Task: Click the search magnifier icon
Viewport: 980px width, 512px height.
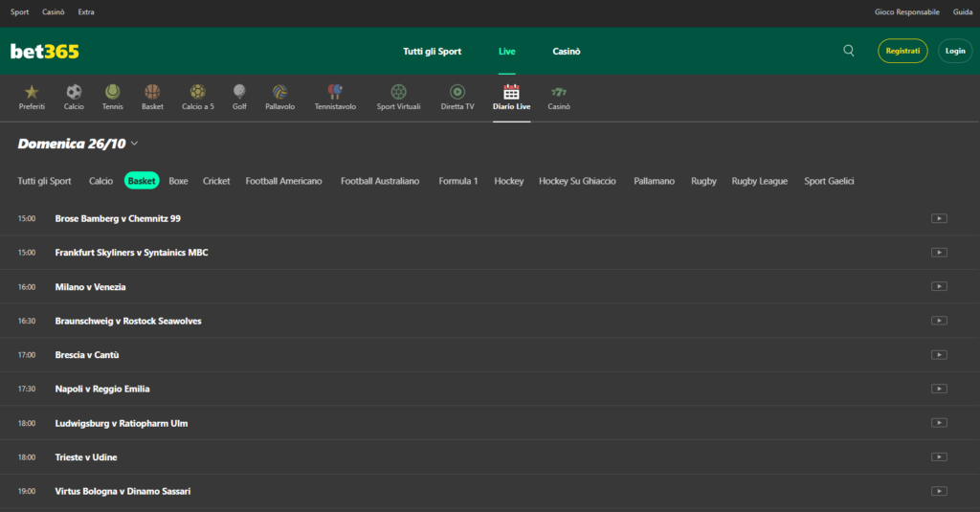Action: (849, 51)
